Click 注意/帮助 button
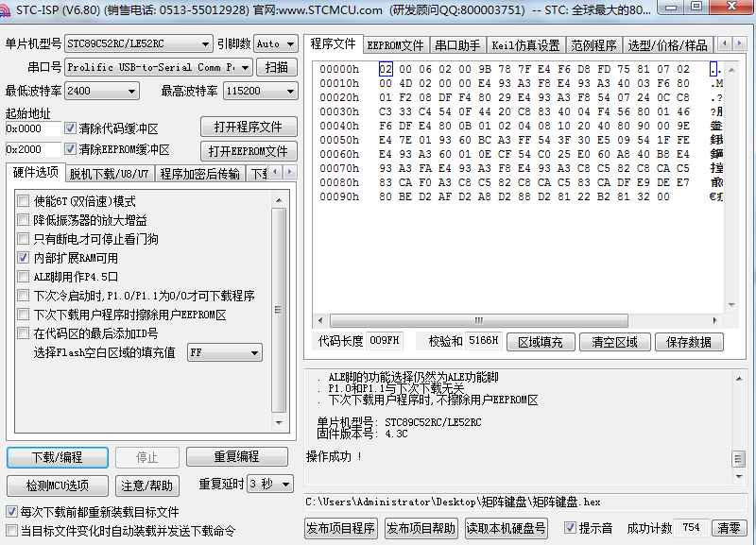Screen dimensions: 756x545 (147, 485)
